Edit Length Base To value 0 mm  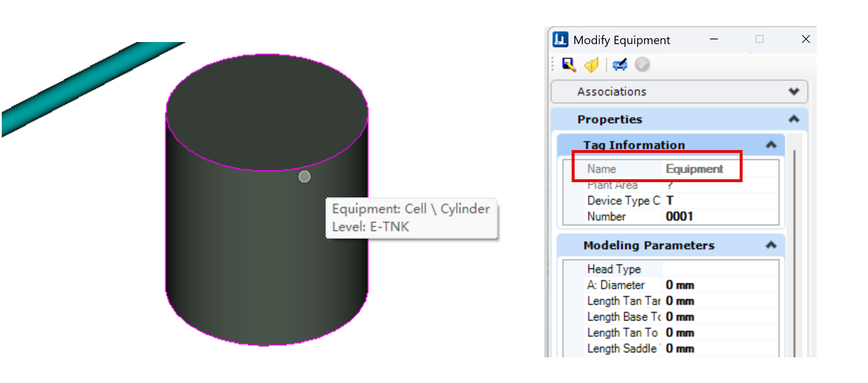(721, 316)
